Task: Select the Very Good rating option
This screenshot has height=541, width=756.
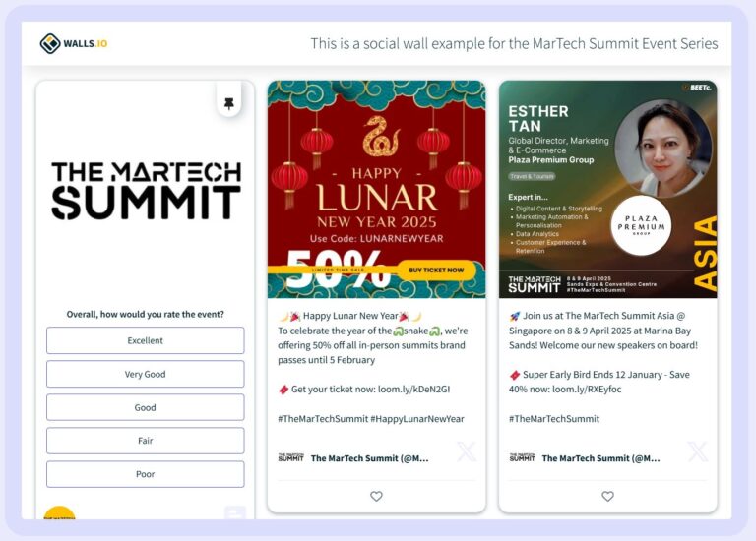Action: pos(145,374)
